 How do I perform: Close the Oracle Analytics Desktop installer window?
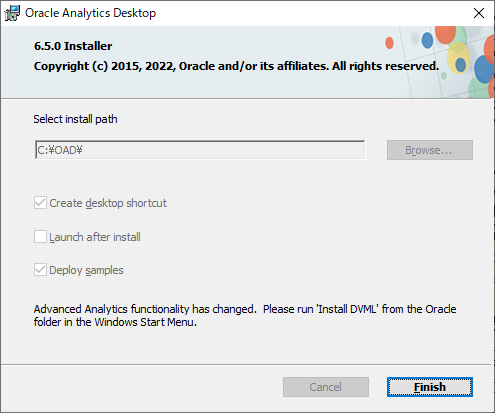479,13
